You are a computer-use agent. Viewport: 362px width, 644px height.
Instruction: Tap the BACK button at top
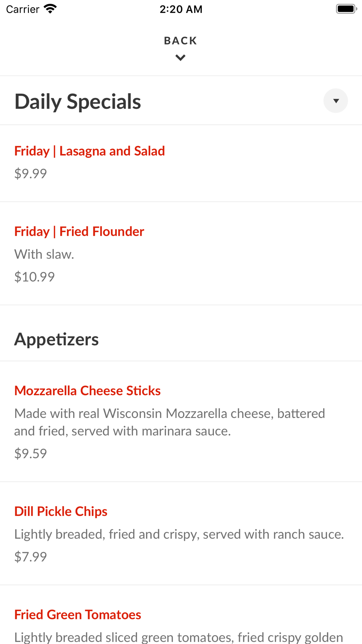(180, 41)
